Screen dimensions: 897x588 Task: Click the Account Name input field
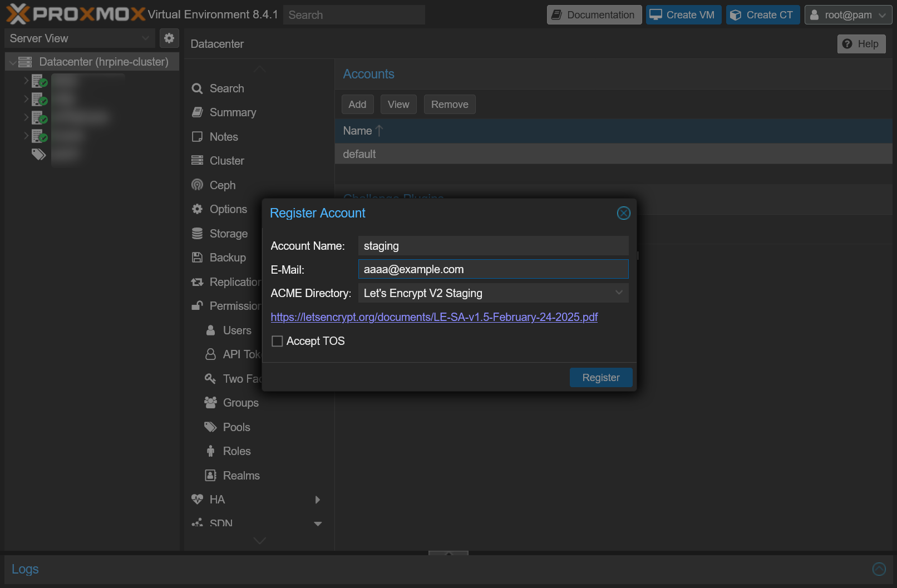(x=493, y=246)
